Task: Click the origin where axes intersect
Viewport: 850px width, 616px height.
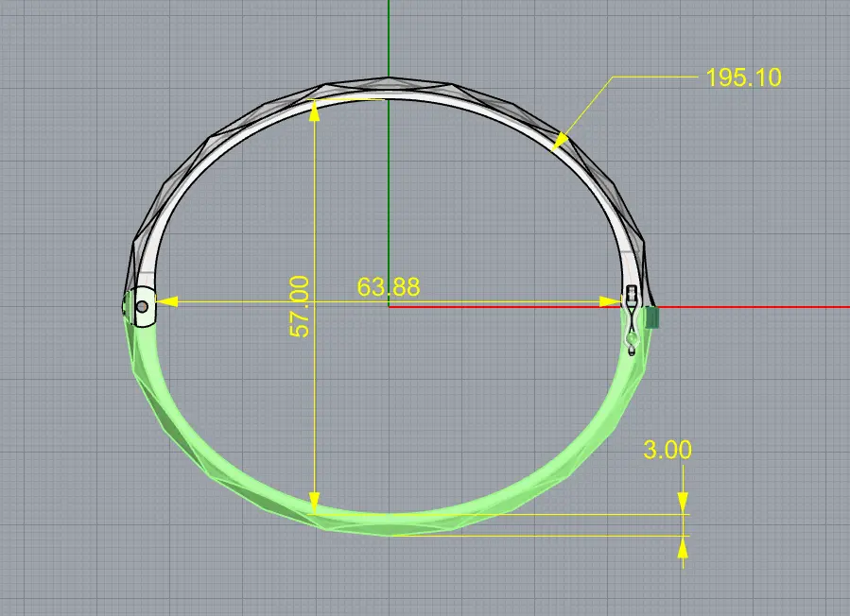Action: click(388, 306)
